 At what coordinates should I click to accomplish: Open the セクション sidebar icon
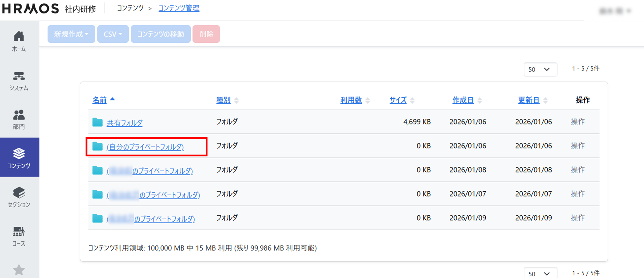[x=19, y=193]
